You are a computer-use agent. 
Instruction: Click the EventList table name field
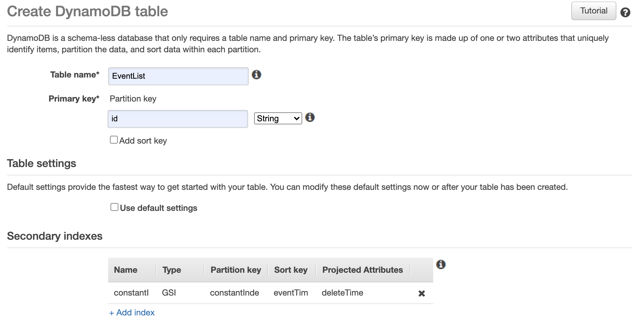178,76
